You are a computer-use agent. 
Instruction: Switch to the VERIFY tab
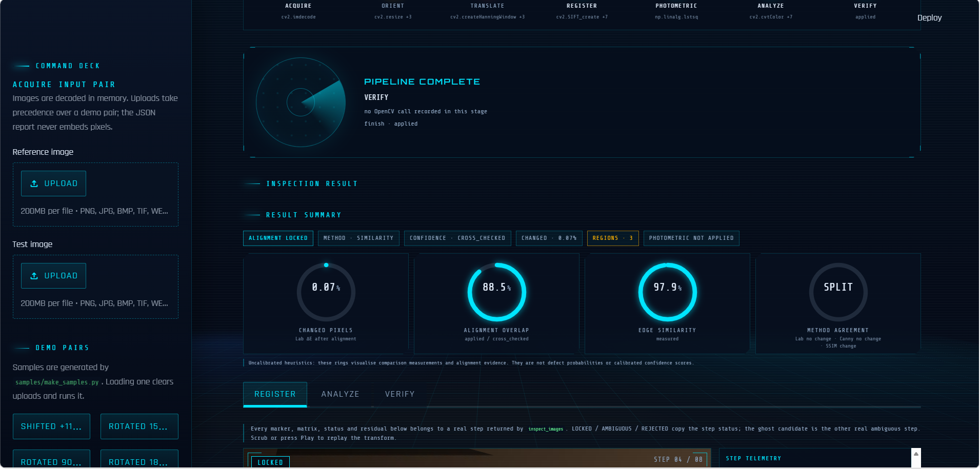[400, 394]
